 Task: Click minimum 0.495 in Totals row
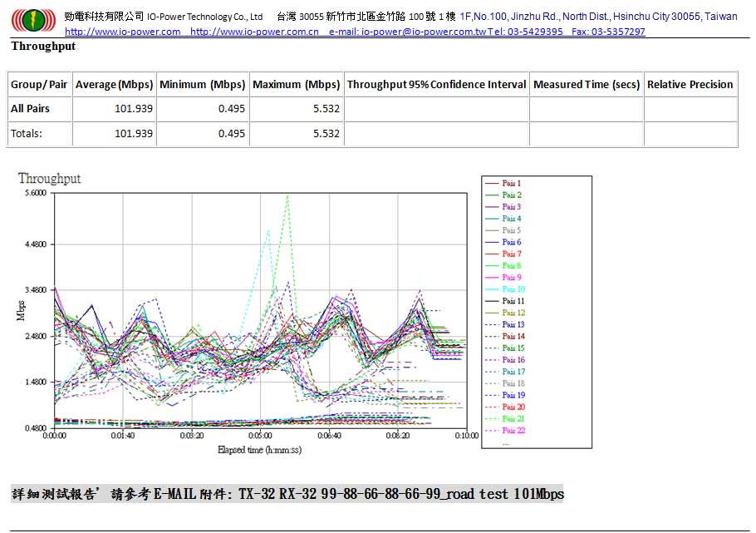pos(232,134)
